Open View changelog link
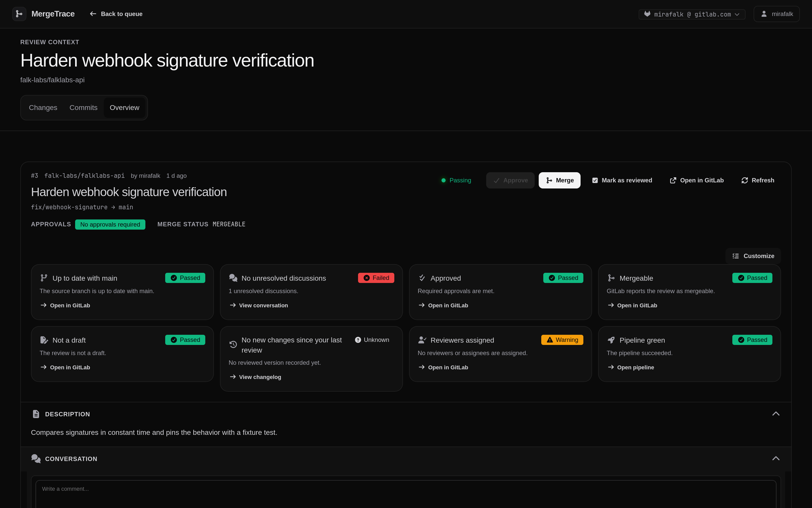812x508 pixels. 255,377
